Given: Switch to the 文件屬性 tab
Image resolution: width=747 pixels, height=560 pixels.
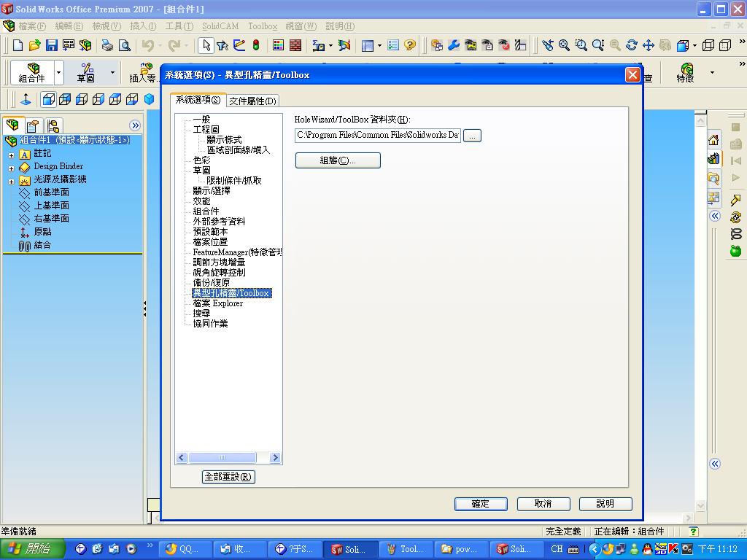Looking at the screenshot, I should [252, 101].
